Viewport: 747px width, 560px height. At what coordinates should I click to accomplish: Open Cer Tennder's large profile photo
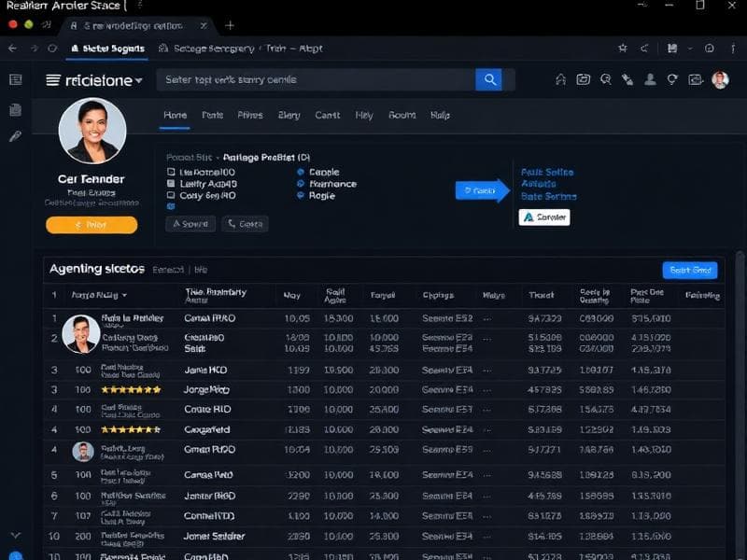[92, 131]
